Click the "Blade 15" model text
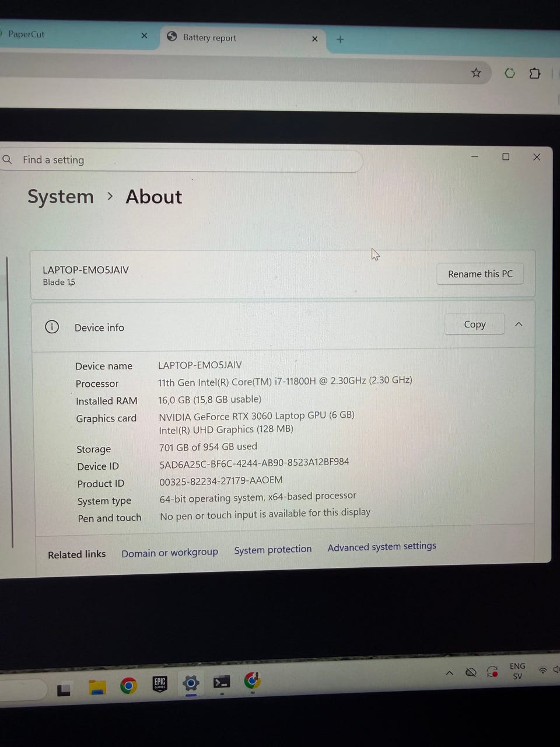This screenshot has width=560, height=747. click(x=59, y=282)
